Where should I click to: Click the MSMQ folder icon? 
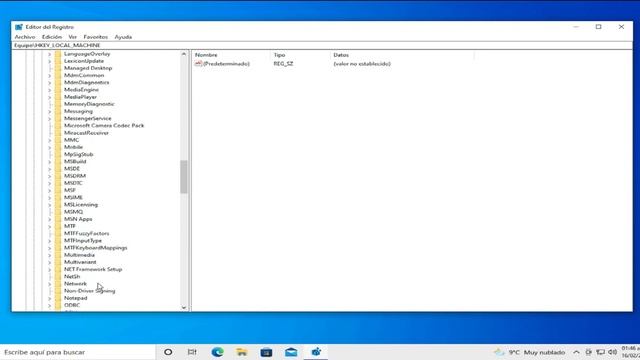tap(58, 212)
